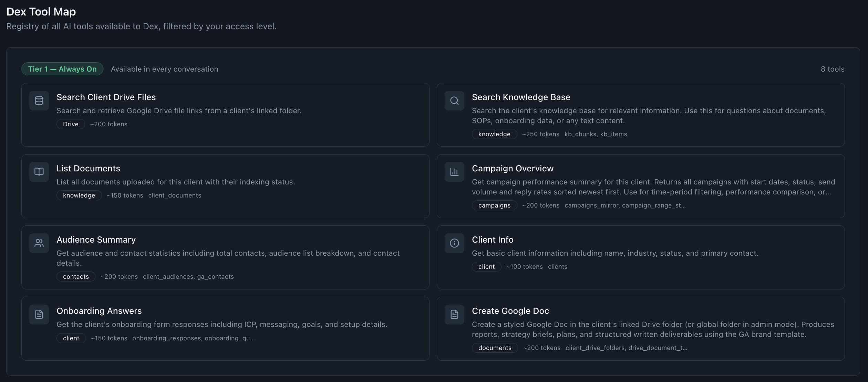Enable the campaigns tag under Campaign Overview
The width and height of the screenshot is (868, 382).
pos(494,205)
